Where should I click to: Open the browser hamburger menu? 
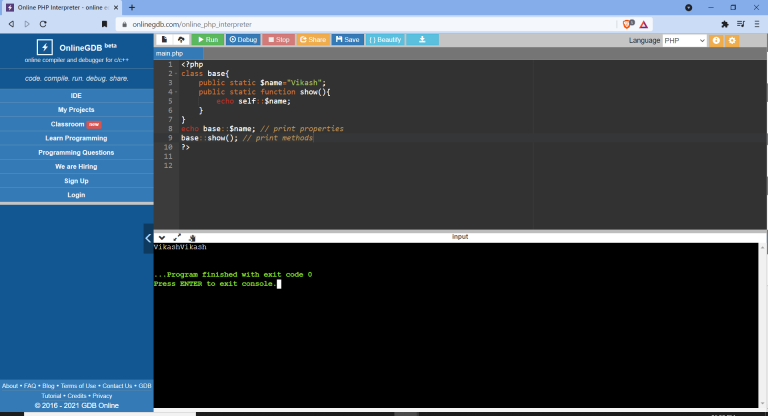coord(757,24)
